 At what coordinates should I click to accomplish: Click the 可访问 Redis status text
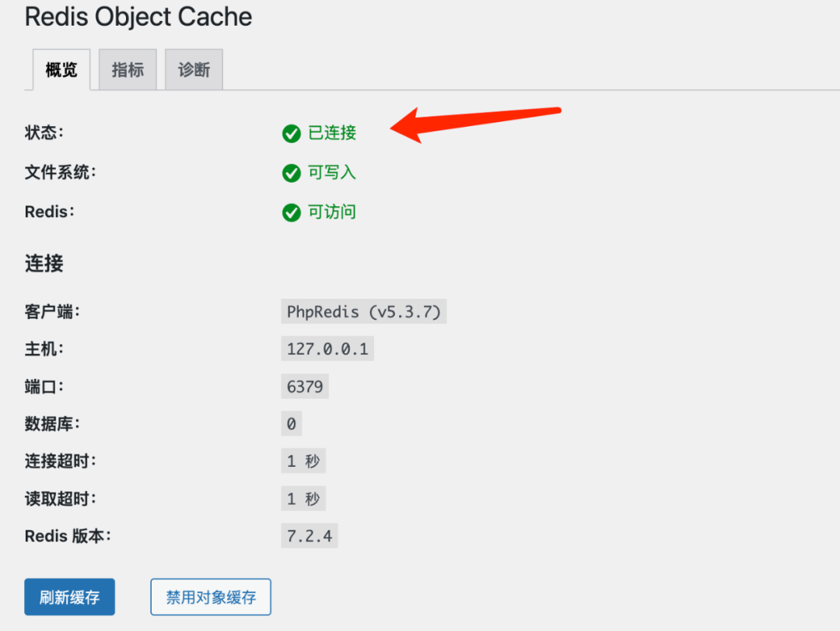point(332,212)
